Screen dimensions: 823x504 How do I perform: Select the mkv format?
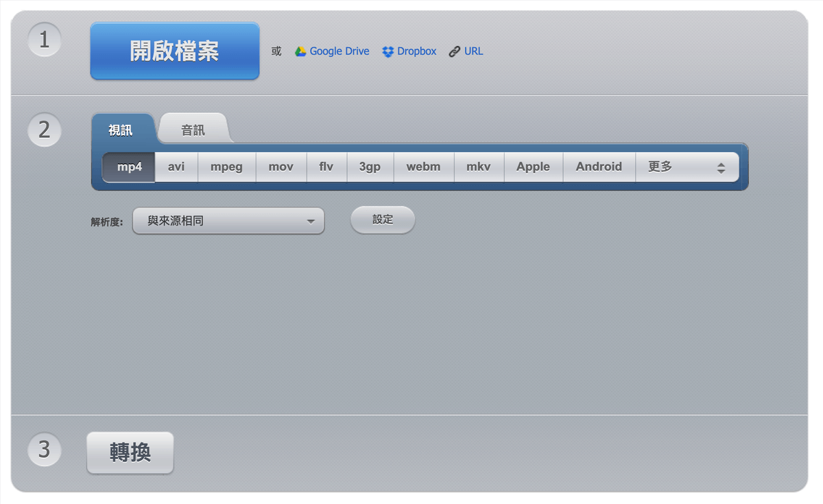pyautogui.click(x=479, y=167)
